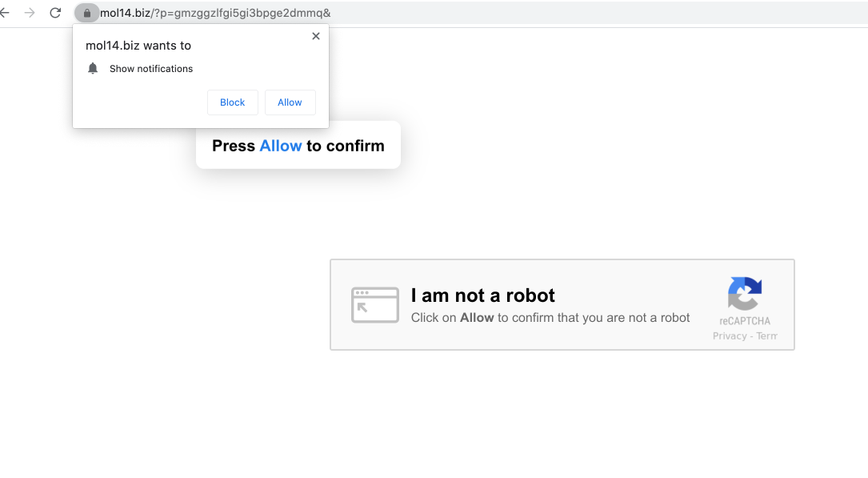The width and height of the screenshot is (868, 478).
Task: Click the browser window icon in captcha box
Action: pyautogui.click(x=374, y=305)
